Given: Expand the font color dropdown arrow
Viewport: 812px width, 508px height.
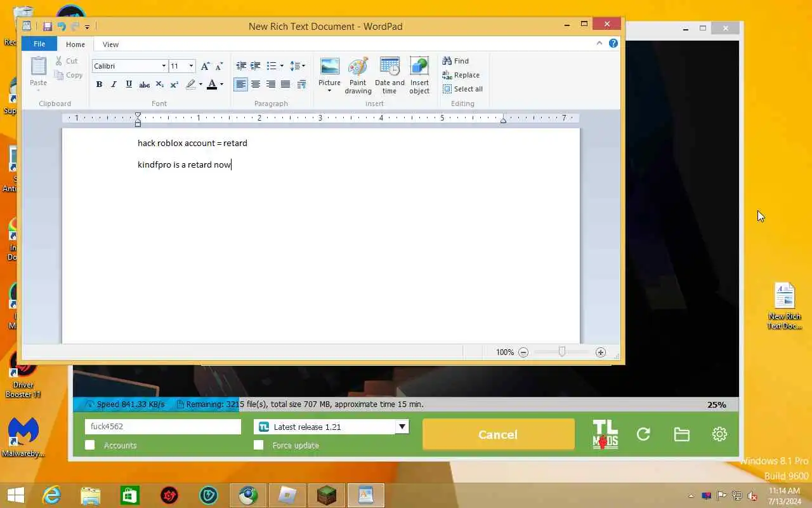Looking at the screenshot, I should point(221,84).
